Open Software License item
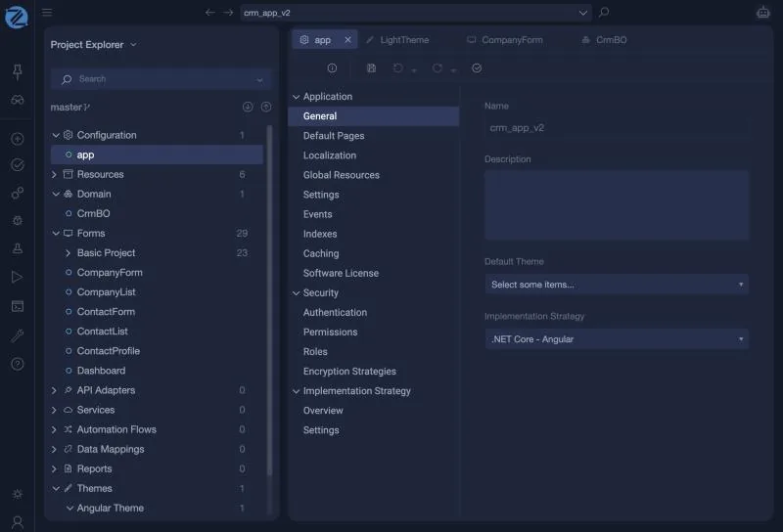The image size is (783, 532). click(341, 273)
